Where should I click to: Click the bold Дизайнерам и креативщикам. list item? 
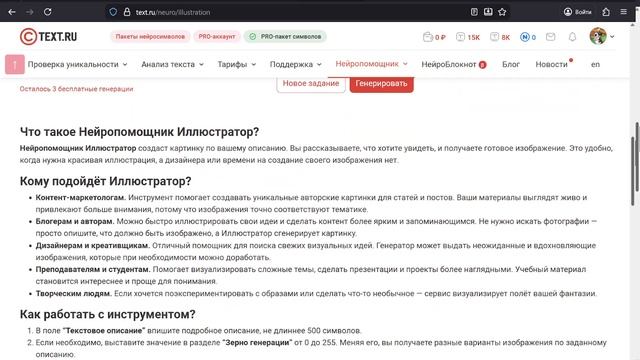(x=93, y=246)
